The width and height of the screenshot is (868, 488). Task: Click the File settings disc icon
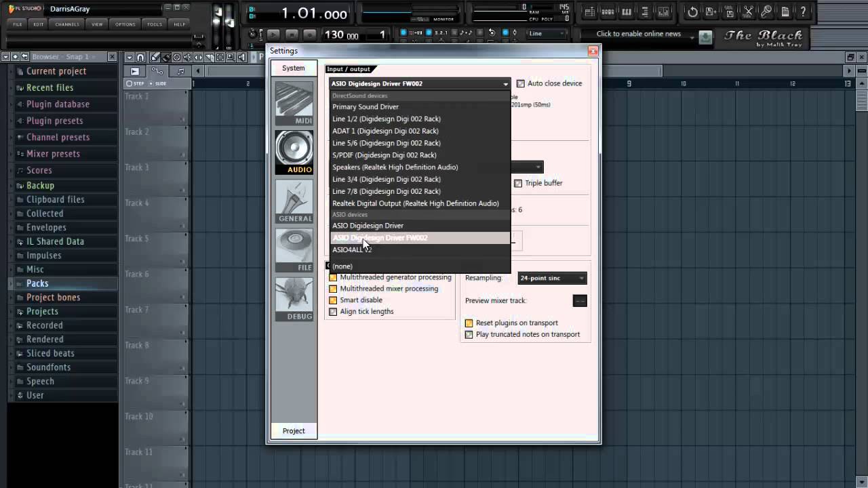point(294,250)
